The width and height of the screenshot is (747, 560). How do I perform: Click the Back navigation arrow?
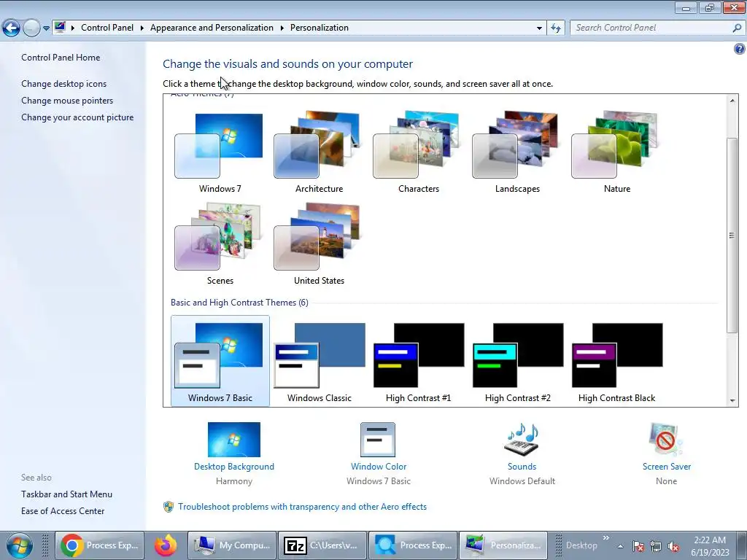[12, 28]
